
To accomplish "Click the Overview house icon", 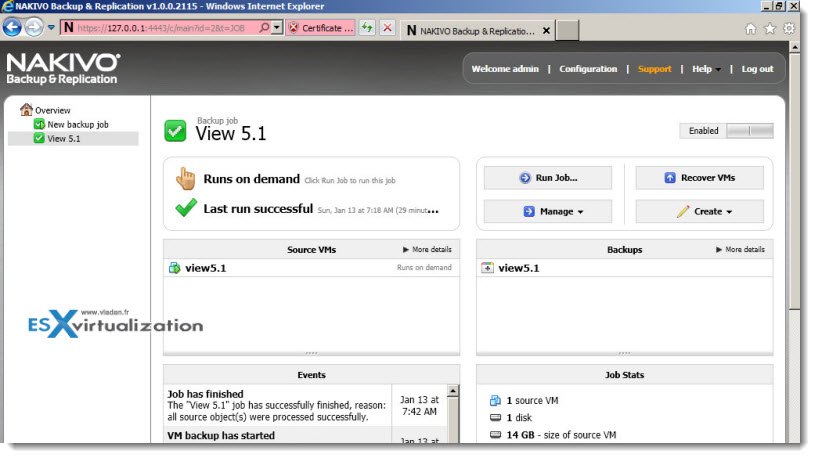I will point(26,109).
